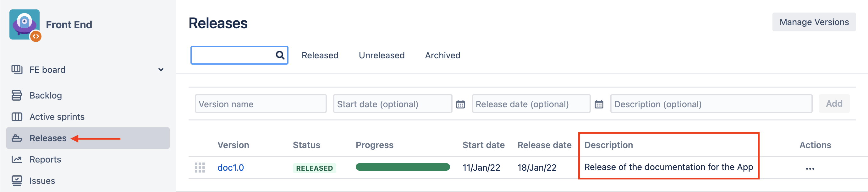Open the Start date calendar picker icon
This screenshot has height=192, width=868.
coord(460,104)
